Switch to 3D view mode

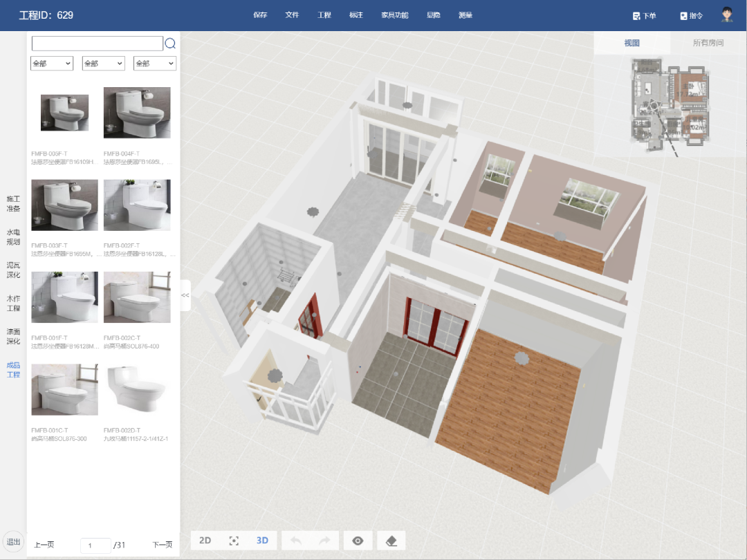(x=262, y=541)
